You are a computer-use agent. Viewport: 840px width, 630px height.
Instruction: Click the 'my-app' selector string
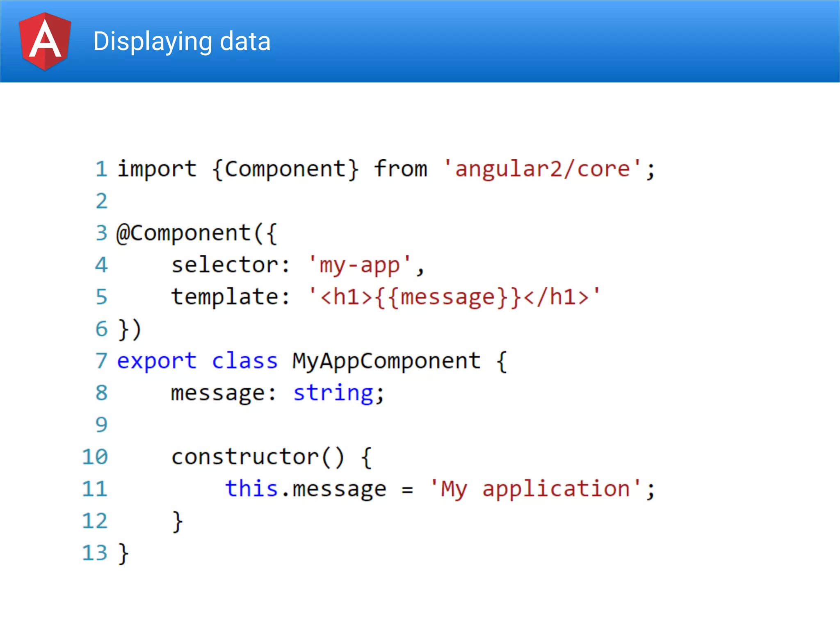(x=359, y=265)
